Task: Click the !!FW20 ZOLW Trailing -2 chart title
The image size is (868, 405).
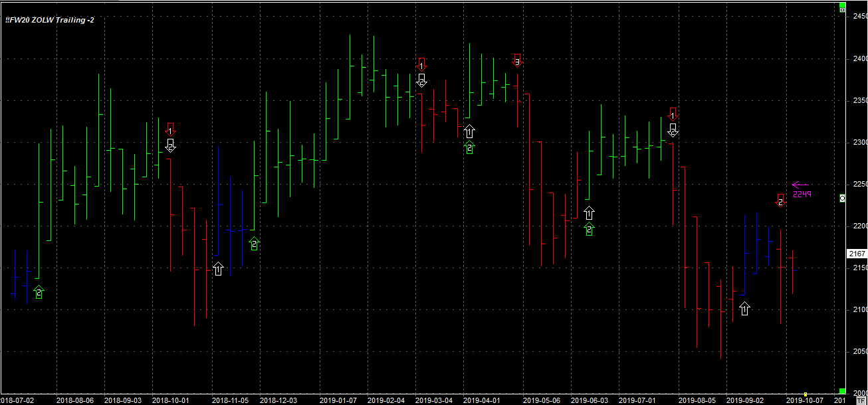Action: (50, 20)
